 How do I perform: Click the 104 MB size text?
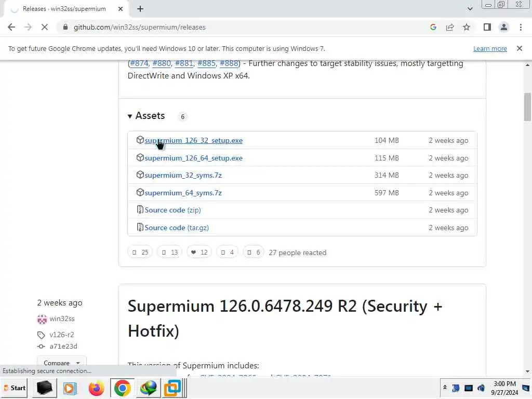[387, 140]
